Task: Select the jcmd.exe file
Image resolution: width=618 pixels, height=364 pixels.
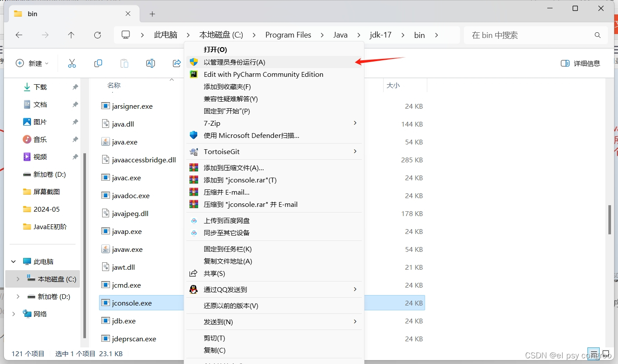Action: [x=127, y=285]
